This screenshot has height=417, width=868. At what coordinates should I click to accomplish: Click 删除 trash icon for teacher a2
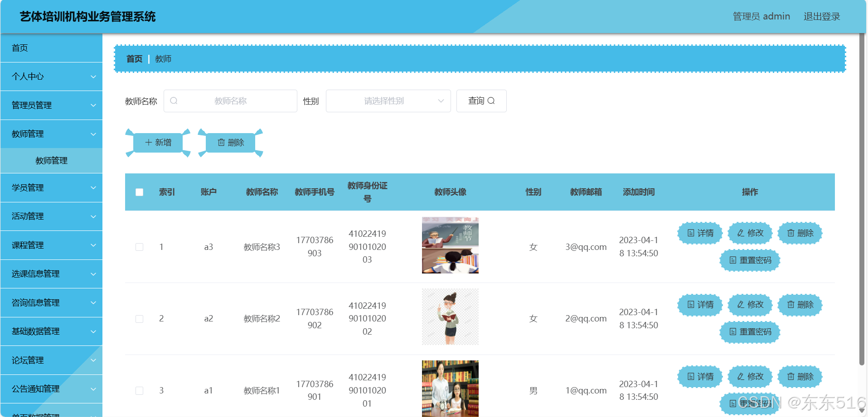coord(790,305)
